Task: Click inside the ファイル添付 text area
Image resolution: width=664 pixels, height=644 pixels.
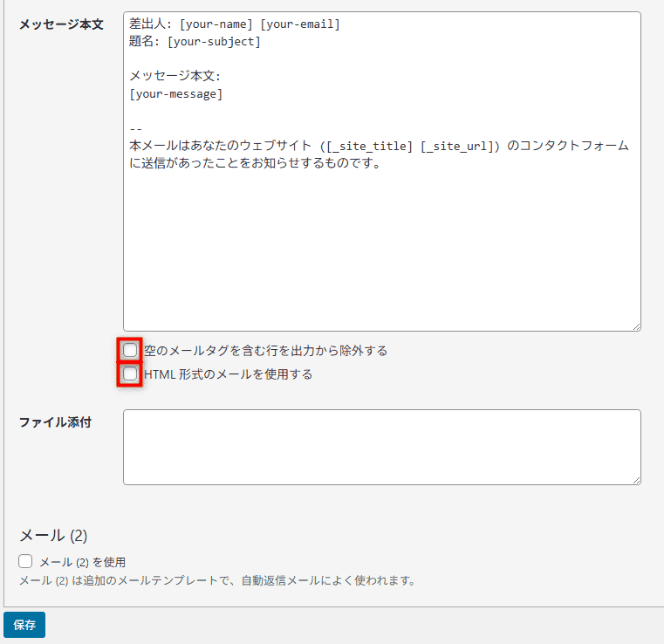Action: tap(381, 447)
